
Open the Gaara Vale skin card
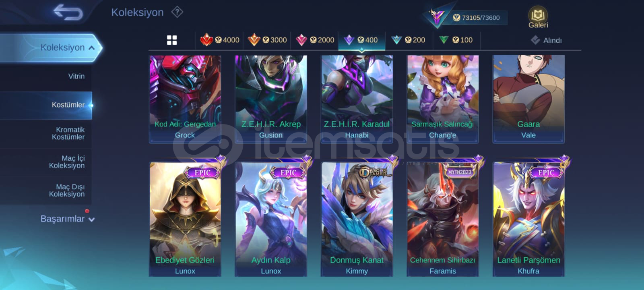click(528, 99)
